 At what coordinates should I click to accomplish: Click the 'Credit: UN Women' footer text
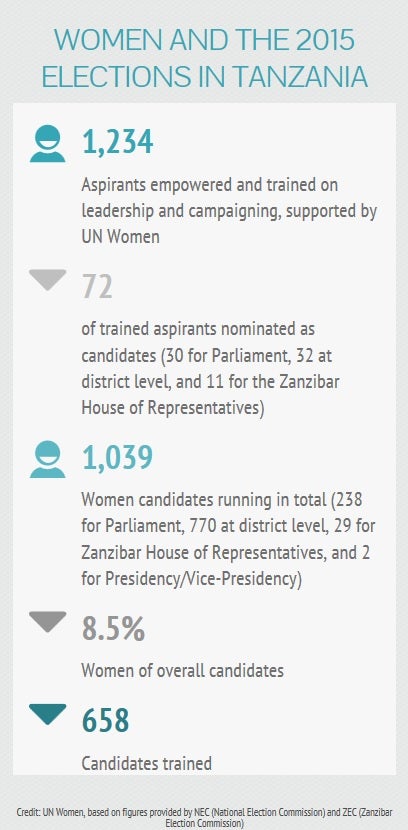click(204, 817)
